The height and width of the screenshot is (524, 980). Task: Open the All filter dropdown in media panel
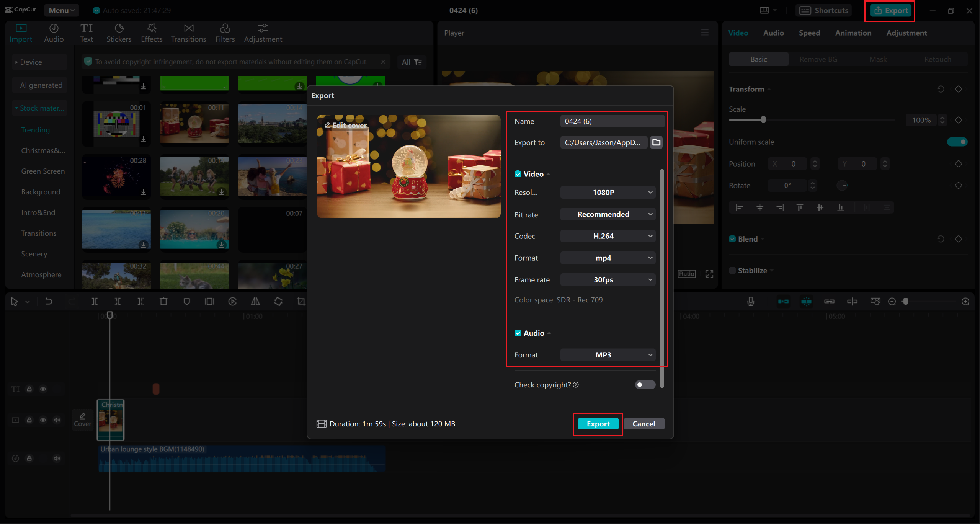tap(412, 62)
